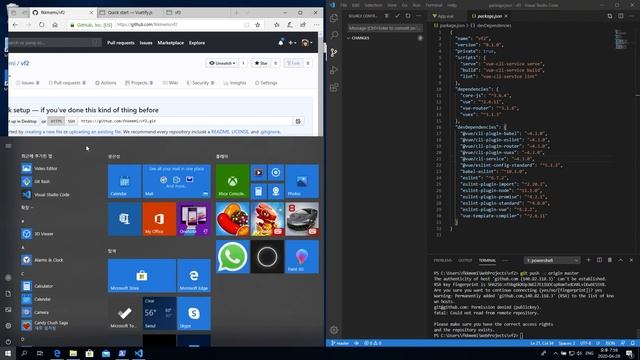The height and width of the screenshot is (360, 640).
Task: Show hidden system tray icons
Action: [555, 353]
